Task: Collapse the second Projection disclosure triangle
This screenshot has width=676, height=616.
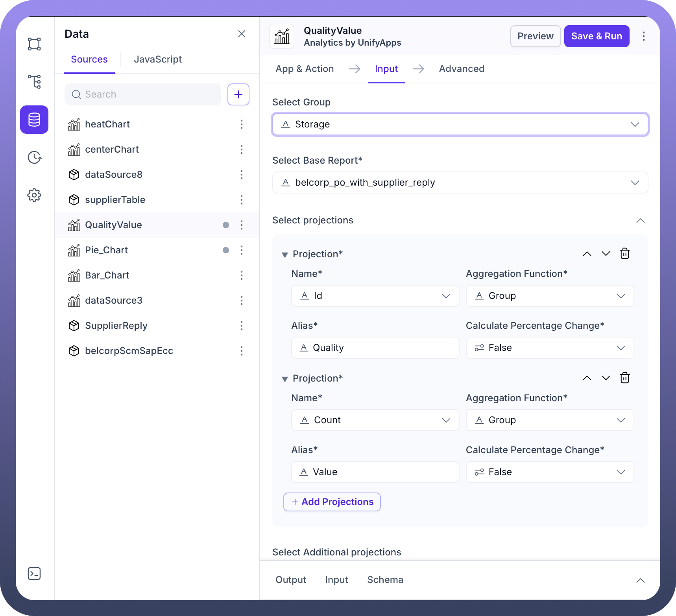Action: pyautogui.click(x=285, y=379)
